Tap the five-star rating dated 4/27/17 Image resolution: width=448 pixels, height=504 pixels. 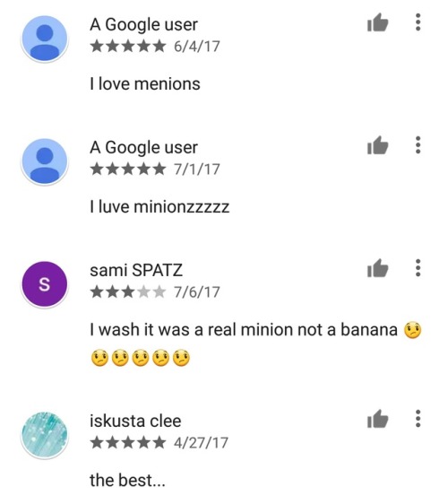128,443
